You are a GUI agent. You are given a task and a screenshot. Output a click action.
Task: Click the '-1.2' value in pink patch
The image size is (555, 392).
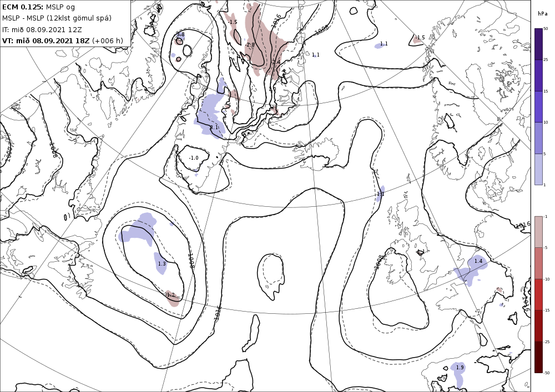170,295
